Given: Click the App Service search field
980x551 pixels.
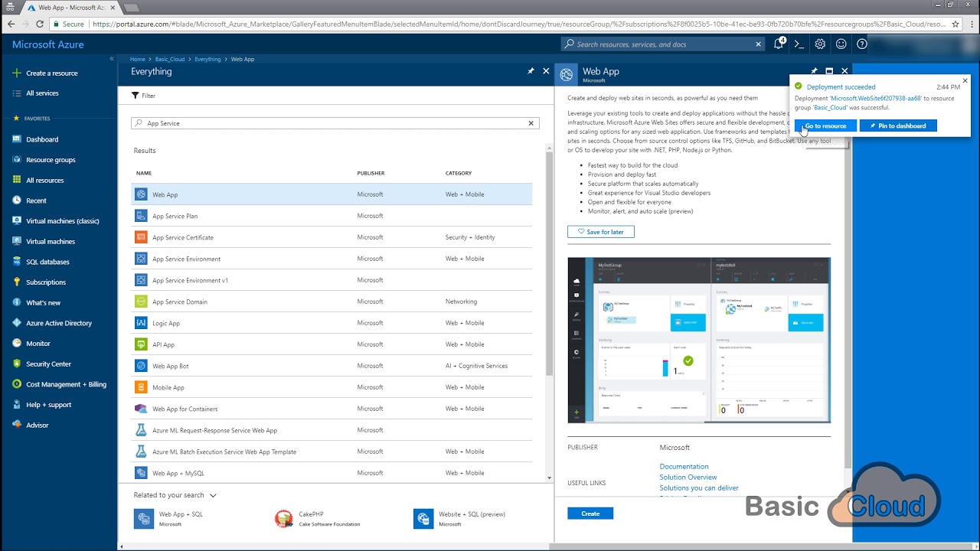Looking at the screenshot, I should 335,123.
